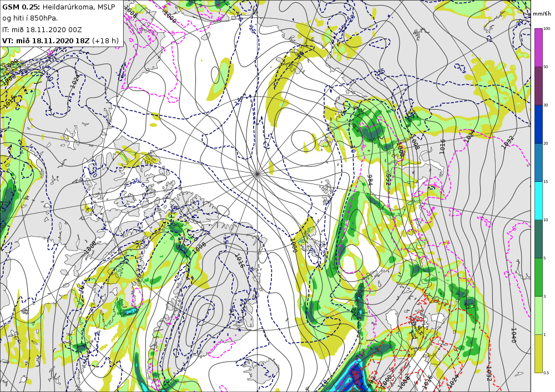Image resolution: width=555 pixels, height=392 pixels.
Task: Select the valid time 'VT: mið 18.11.2020 18Z'
Action: point(46,40)
